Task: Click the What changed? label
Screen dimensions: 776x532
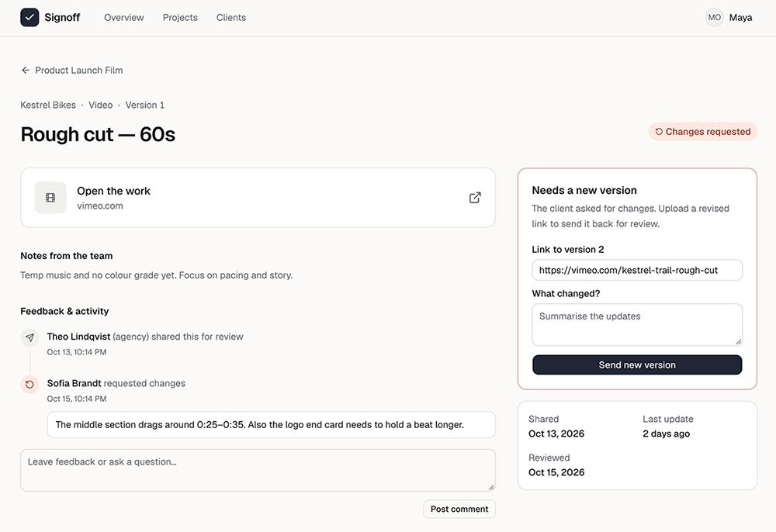Action: point(566,294)
